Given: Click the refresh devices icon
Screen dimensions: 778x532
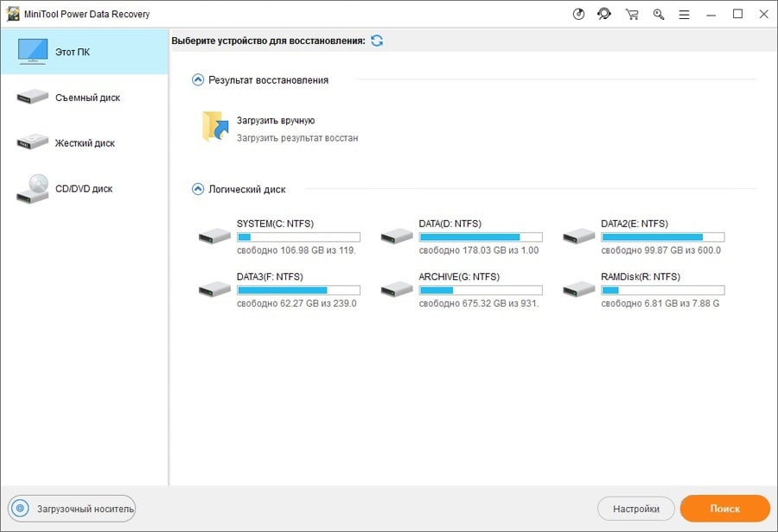Looking at the screenshot, I should pyautogui.click(x=377, y=41).
